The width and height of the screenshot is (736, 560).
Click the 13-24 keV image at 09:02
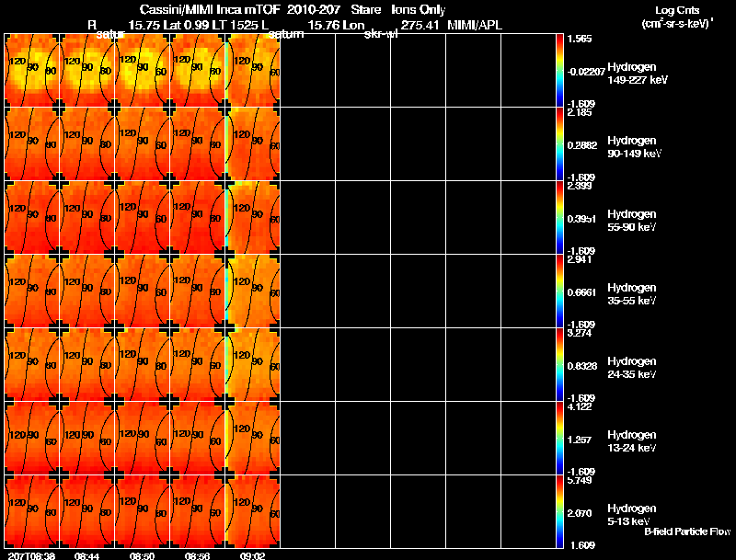tap(253, 438)
